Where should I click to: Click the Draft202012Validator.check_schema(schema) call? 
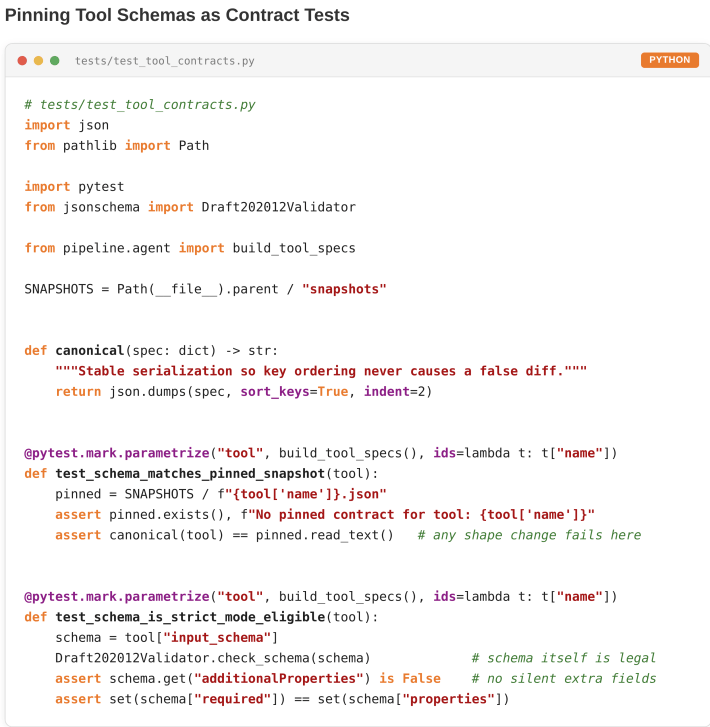(213, 658)
